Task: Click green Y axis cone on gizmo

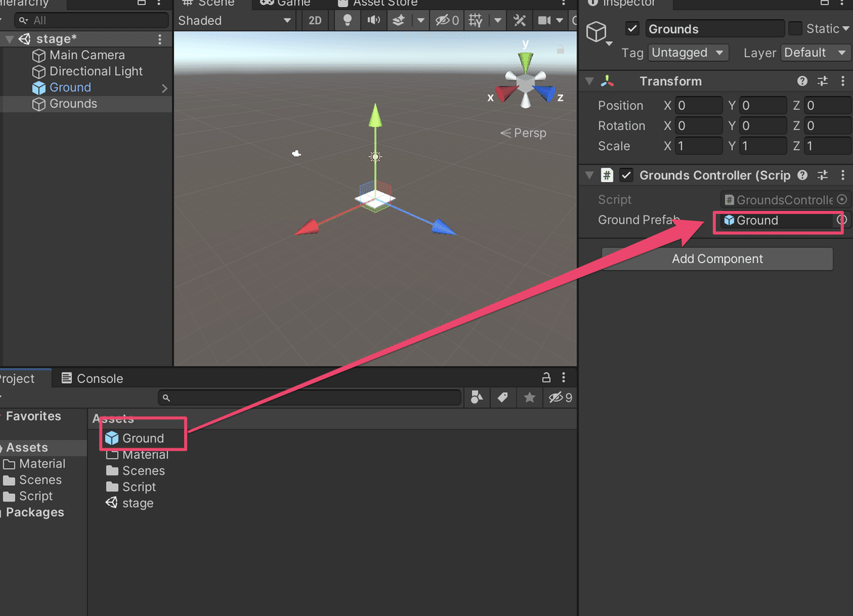Action: (525, 61)
